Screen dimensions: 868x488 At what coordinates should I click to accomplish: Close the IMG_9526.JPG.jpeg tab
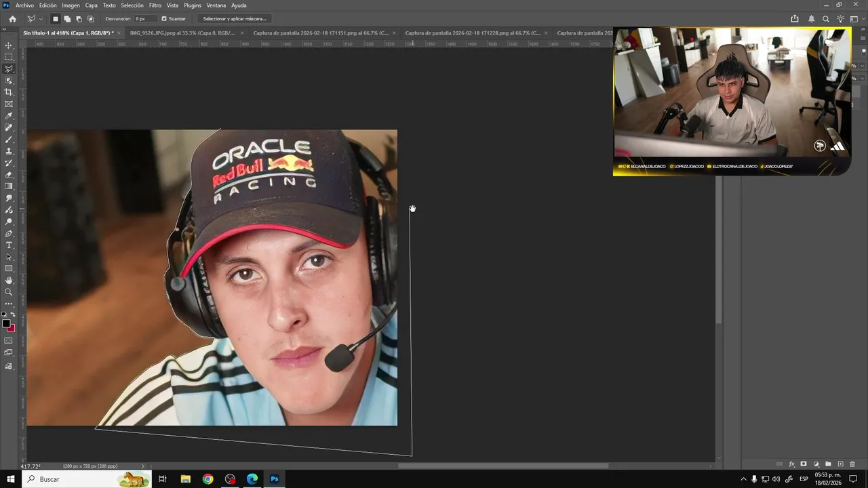click(242, 33)
